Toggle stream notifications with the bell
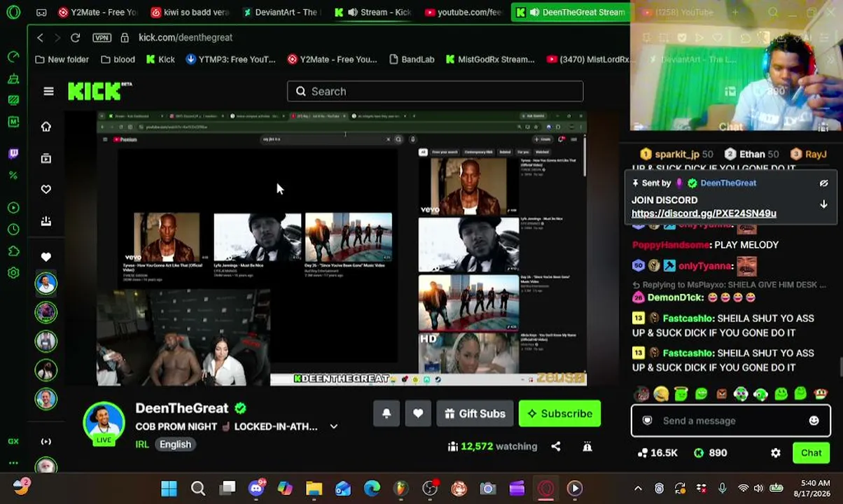The width and height of the screenshot is (843, 504). [386, 414]
